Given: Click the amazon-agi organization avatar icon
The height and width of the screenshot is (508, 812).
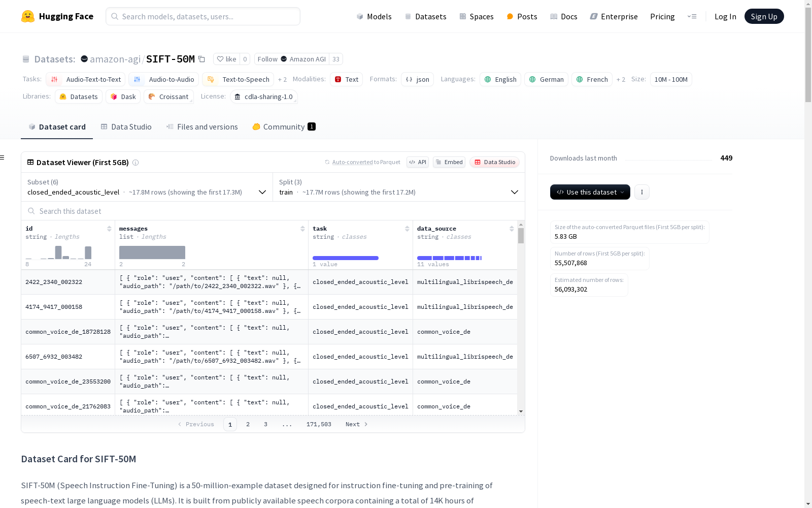Looking at the screenshot, I should (84, 59).
